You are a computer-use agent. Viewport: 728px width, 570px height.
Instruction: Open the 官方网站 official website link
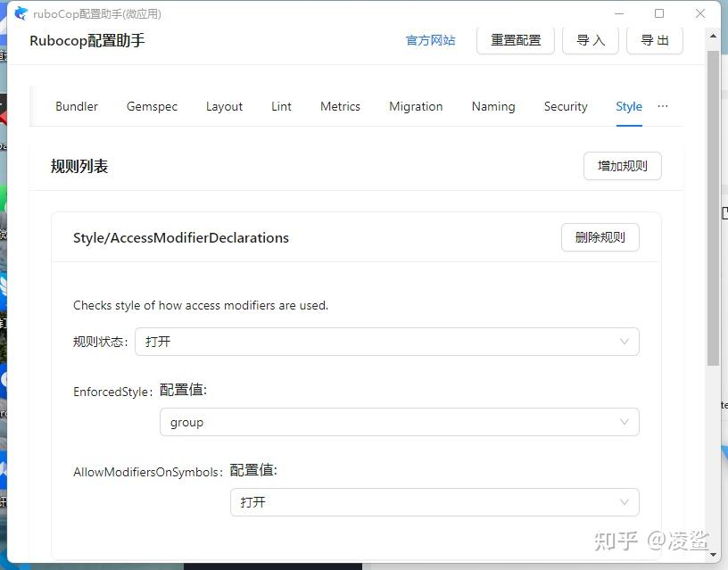coord(430,40)
